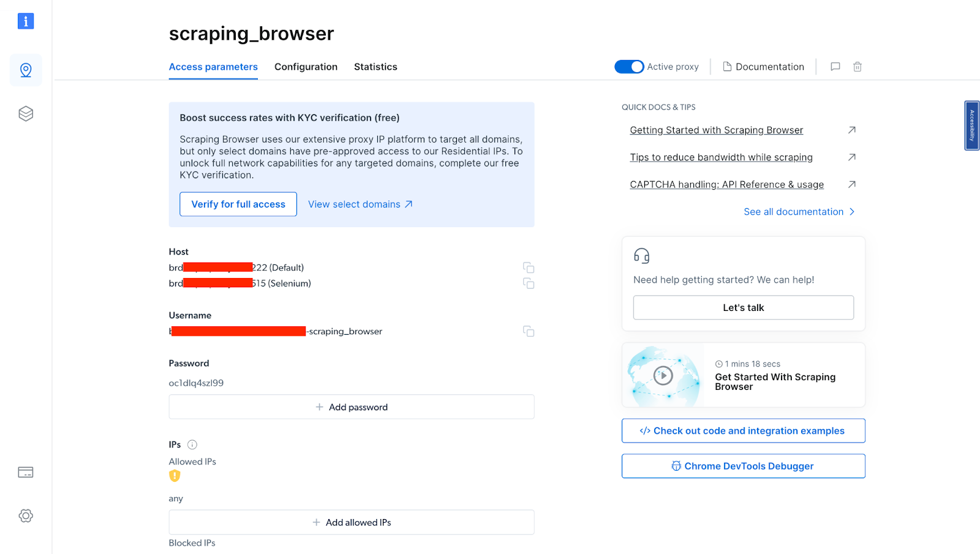Viewport: 980px width, 554px height.
Task: Switch to the Access parameters tab
Action: 213,67
